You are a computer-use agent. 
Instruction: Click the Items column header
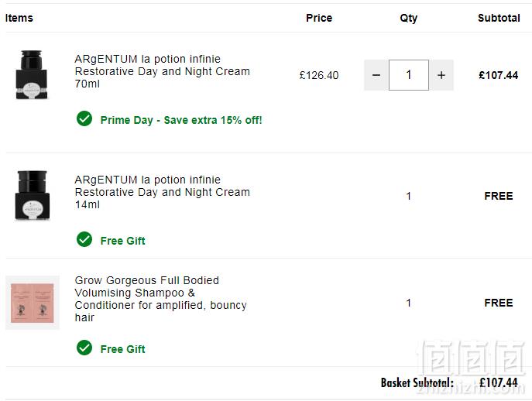tap(19, 18)
